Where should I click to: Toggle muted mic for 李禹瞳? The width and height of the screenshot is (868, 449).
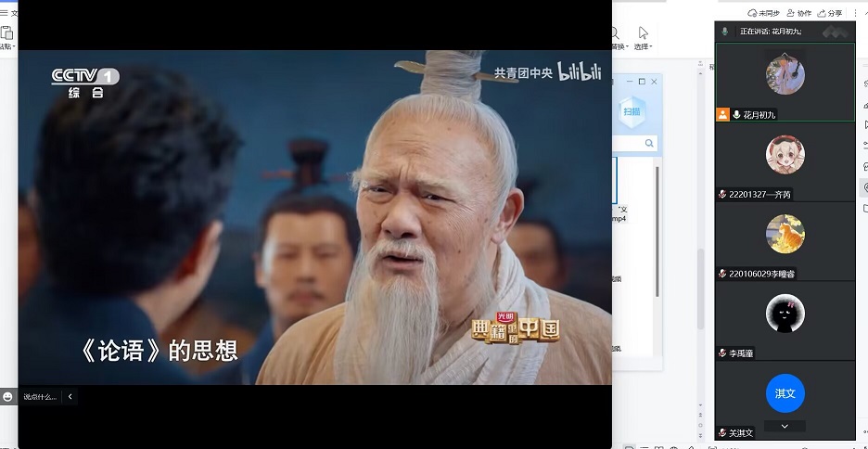click(x=722, y=353)
